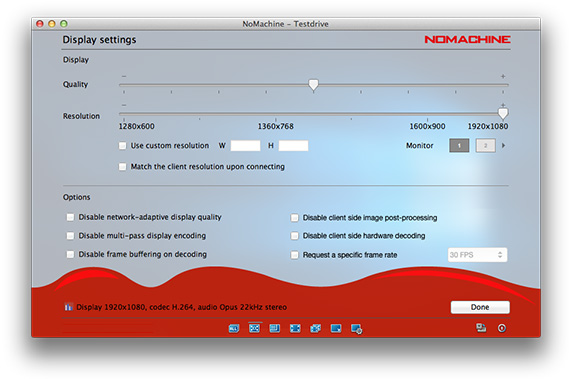Click the circular power icon in the bottom-right
This screenshot has height=379, width=569.
pos(502,328)
